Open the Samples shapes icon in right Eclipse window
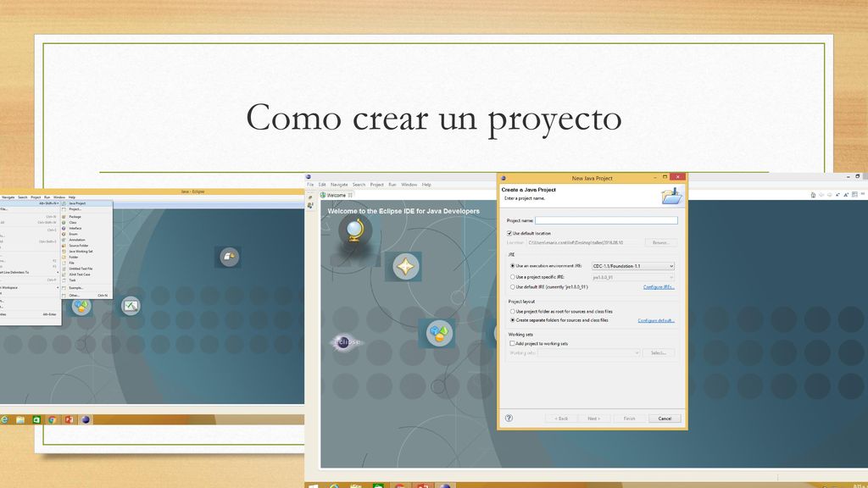This screenshot has width=868, height=488. coord(439,333)
